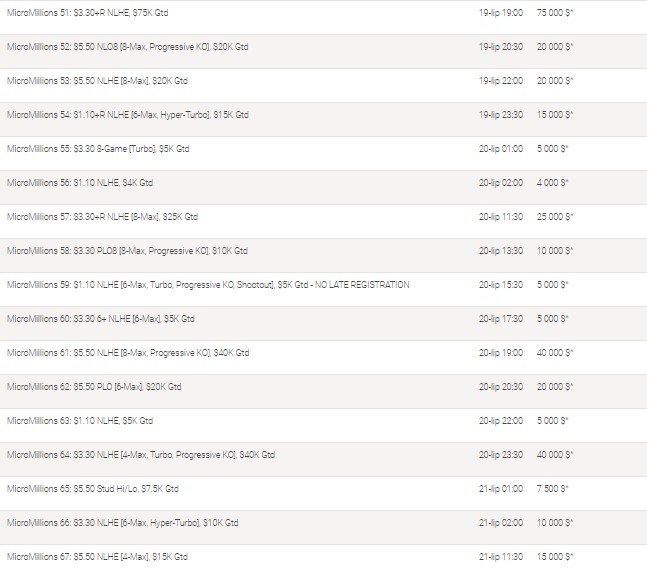647x568 pixels.
Task: Click MicroMillions 56 $1.10 NLHE row
Action: click(x=79, y=183)
